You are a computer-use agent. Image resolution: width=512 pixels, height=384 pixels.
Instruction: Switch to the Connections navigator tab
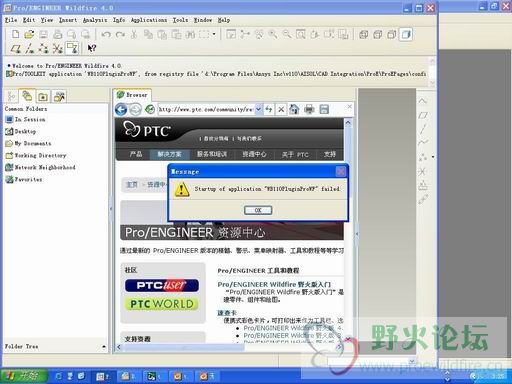[x=59, y=96]
